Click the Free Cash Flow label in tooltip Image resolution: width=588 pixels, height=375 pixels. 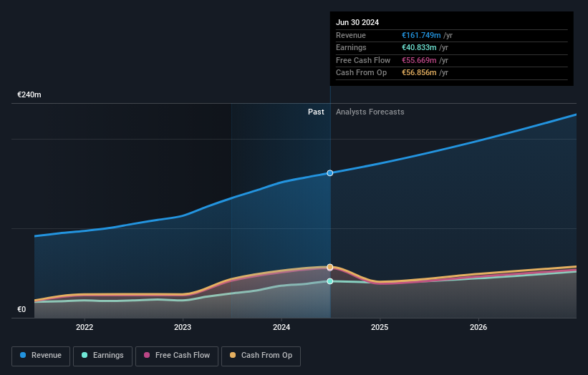pos(363,60)
